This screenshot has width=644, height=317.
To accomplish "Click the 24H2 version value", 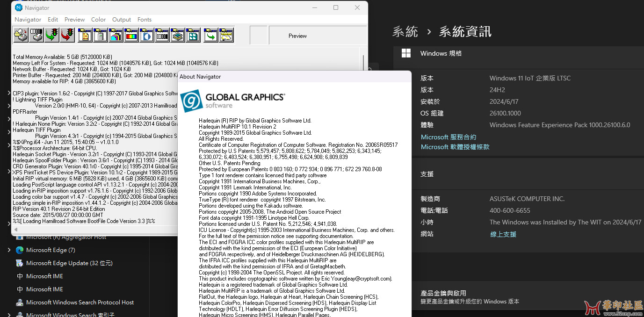I will [498, 90].
